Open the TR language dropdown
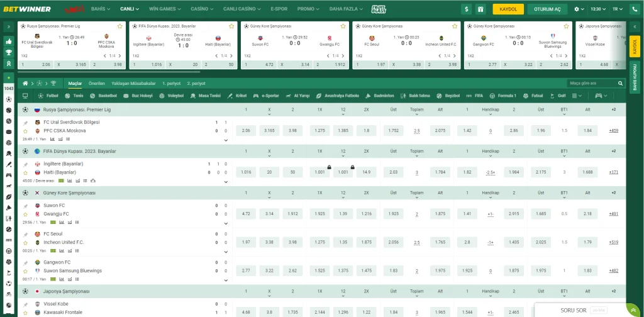644x317 pixels. pos(618,9)
